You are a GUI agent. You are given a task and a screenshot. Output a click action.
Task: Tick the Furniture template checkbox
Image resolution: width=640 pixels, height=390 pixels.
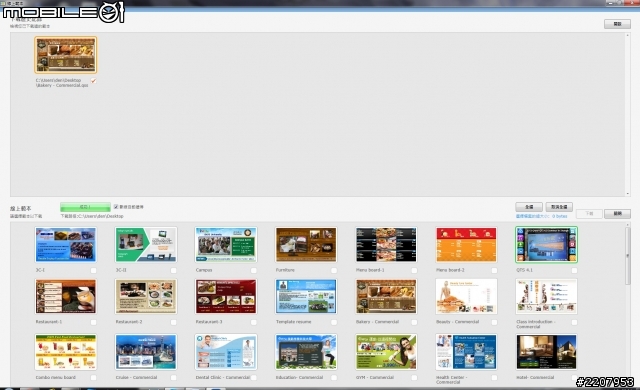tap(334, 270)
